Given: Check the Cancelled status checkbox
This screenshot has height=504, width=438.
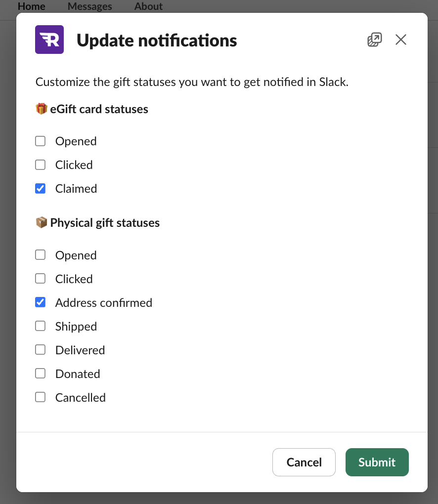Looking at the screenshot, I should pos(40,397).
